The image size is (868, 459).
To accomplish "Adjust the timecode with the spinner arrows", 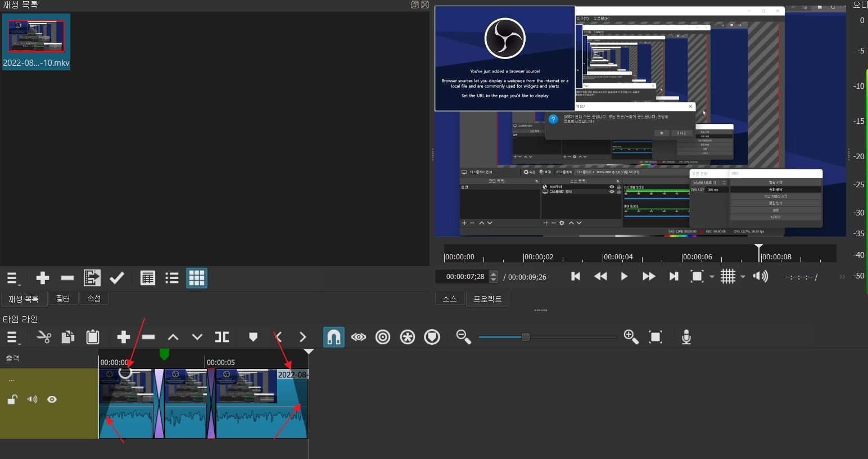I will [494, 277].
